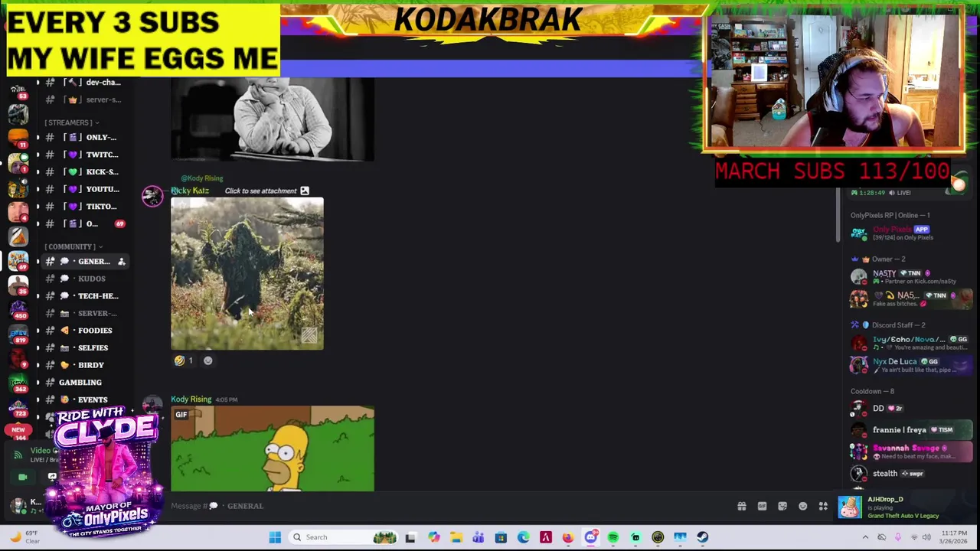Open File Explorer from the taskbar
This screenshot has height=551, width=980.
pyautogui.click(x=456, y=537)
